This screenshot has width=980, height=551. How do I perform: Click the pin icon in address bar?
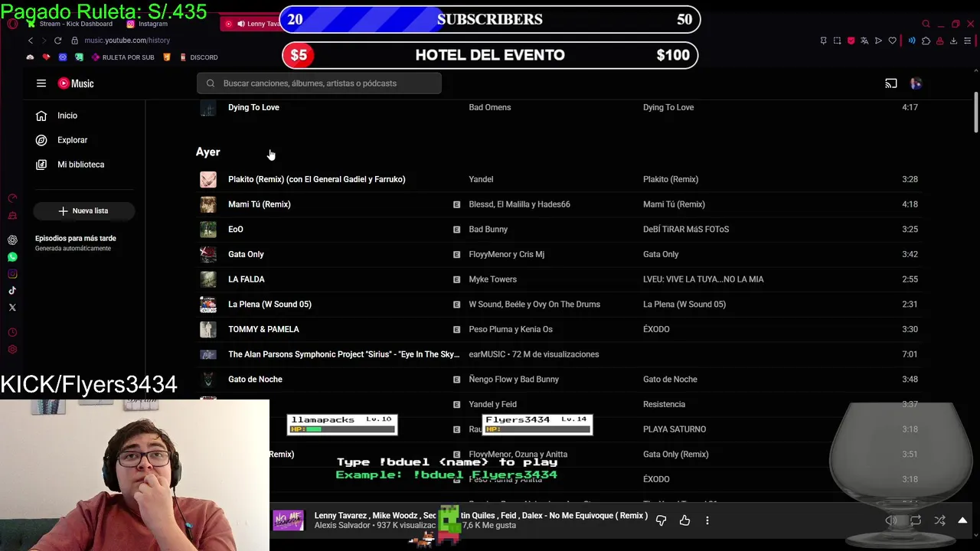[x=823, y=41]
